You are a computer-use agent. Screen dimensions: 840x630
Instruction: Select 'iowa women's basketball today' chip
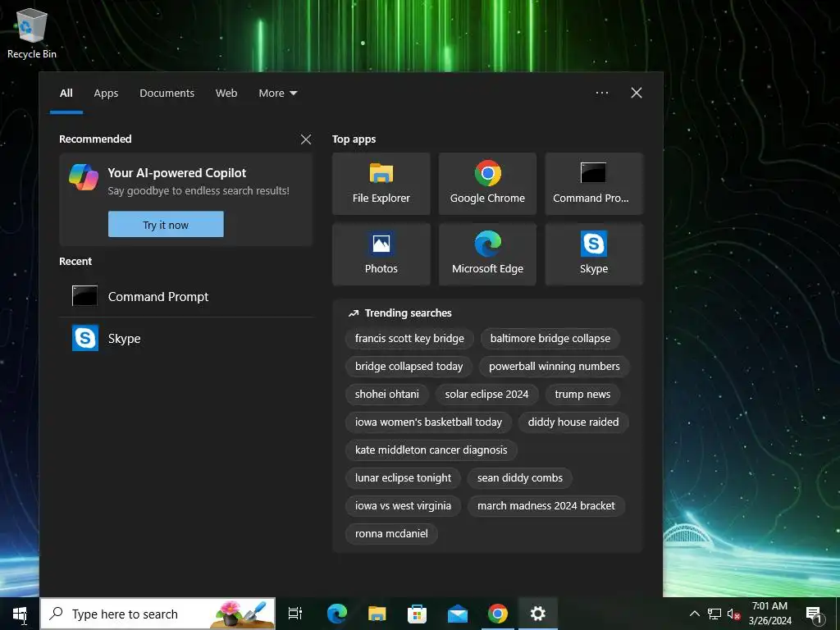coord(428,422)
